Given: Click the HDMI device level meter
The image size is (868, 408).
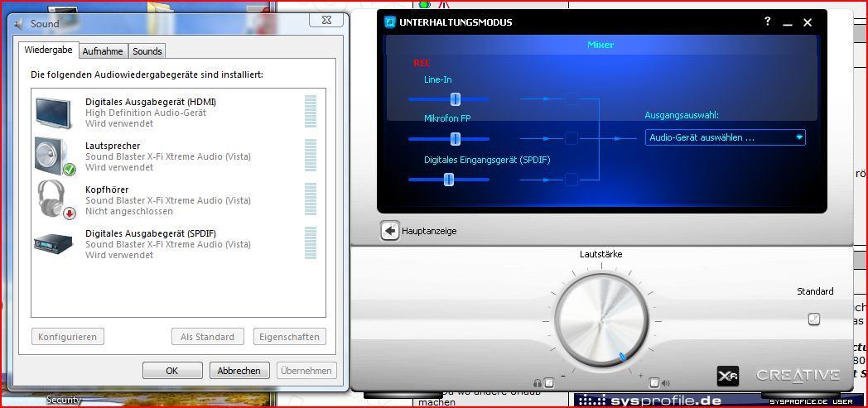Looking at the screenshot, I should (x=311, y=111).
